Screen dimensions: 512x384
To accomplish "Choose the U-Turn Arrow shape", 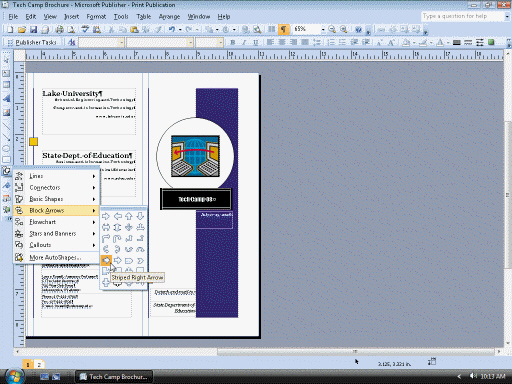I will [x=117, y=238].
